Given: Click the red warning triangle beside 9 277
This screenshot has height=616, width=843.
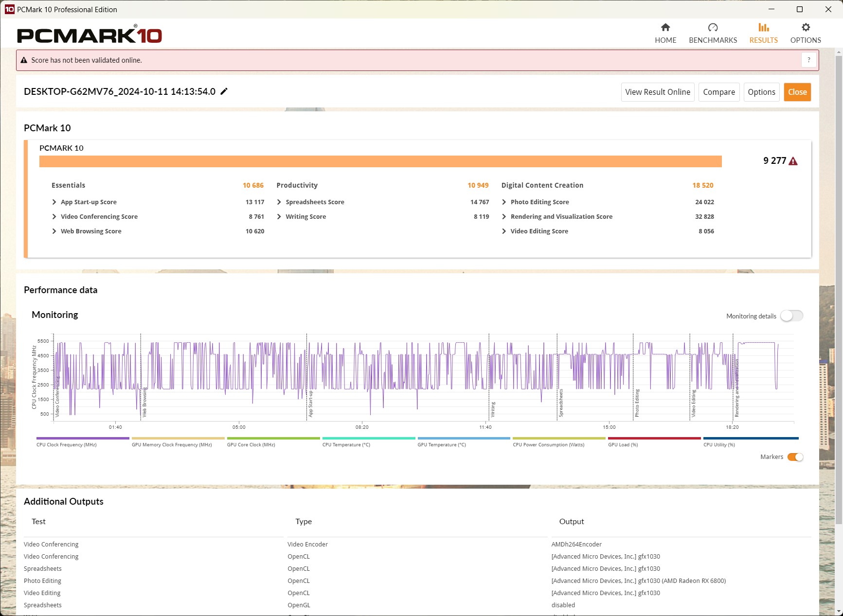Looking at the screenshot, I should pos(793,161).
